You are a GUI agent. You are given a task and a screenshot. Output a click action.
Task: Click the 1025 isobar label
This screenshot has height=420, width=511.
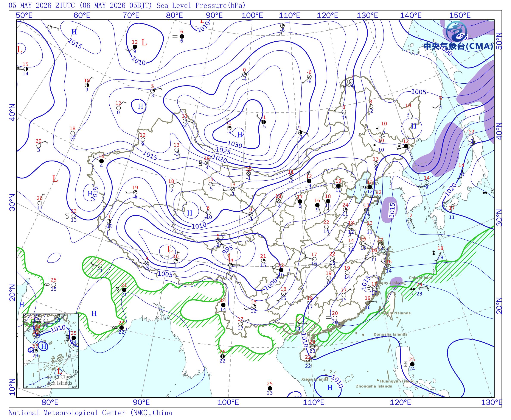click(223, 151)
